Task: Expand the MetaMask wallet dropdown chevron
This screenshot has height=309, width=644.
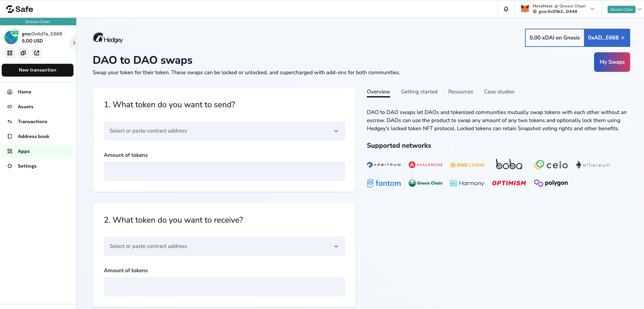Action: point(592,9)
